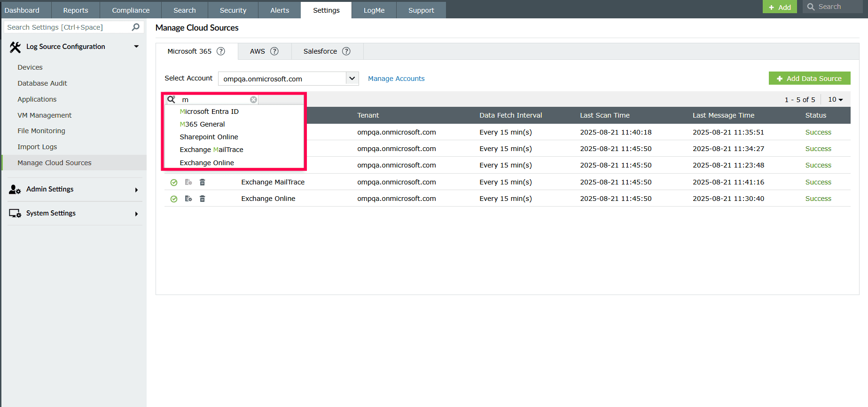The height and width of the screenshot is (407, 868).
Task: Open the Manage Accounts link
Action: (396, 79)
